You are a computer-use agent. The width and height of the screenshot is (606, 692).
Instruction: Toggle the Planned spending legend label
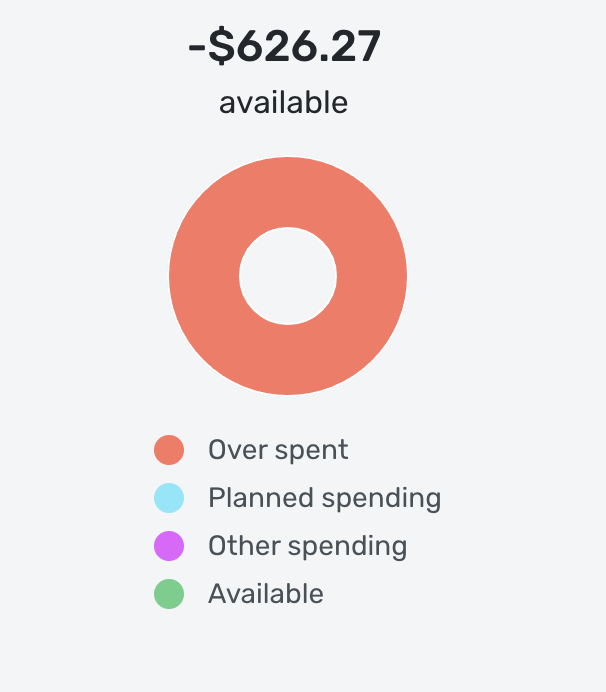(x=324, y=499)
